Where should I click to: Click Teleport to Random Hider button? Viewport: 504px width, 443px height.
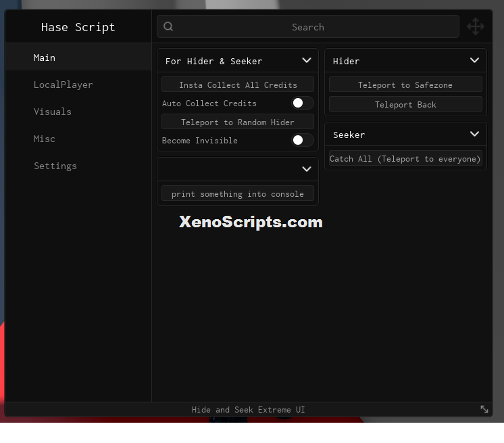click(238, 122)
